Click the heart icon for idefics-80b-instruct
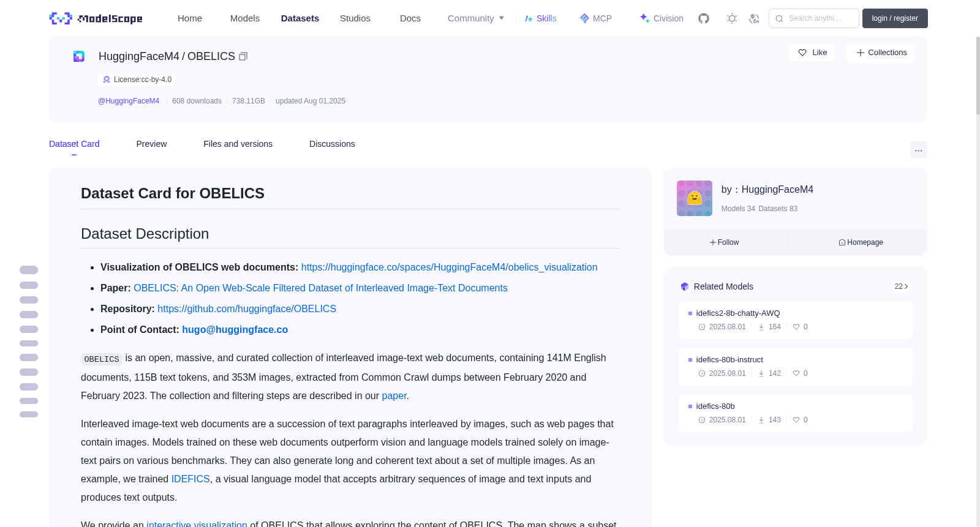 (796, 373)
